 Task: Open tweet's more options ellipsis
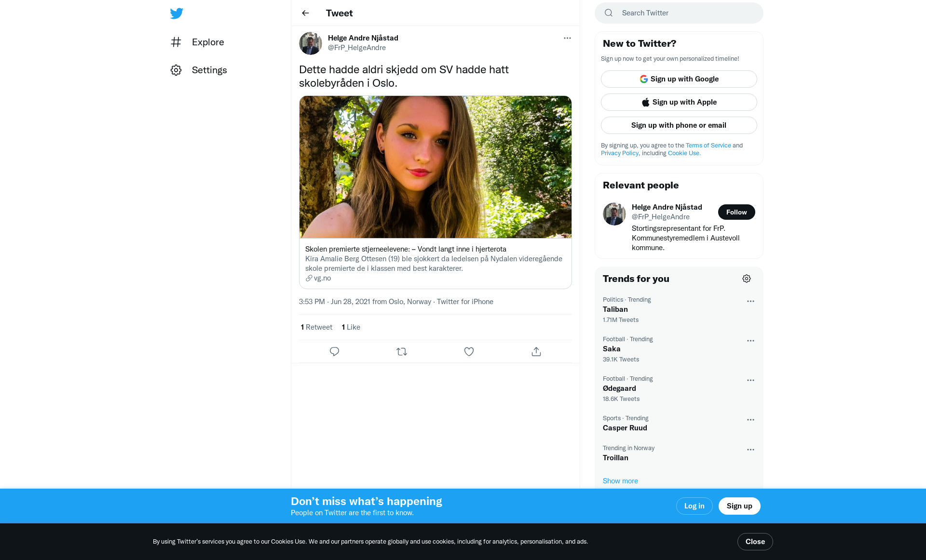pos(567,38)
